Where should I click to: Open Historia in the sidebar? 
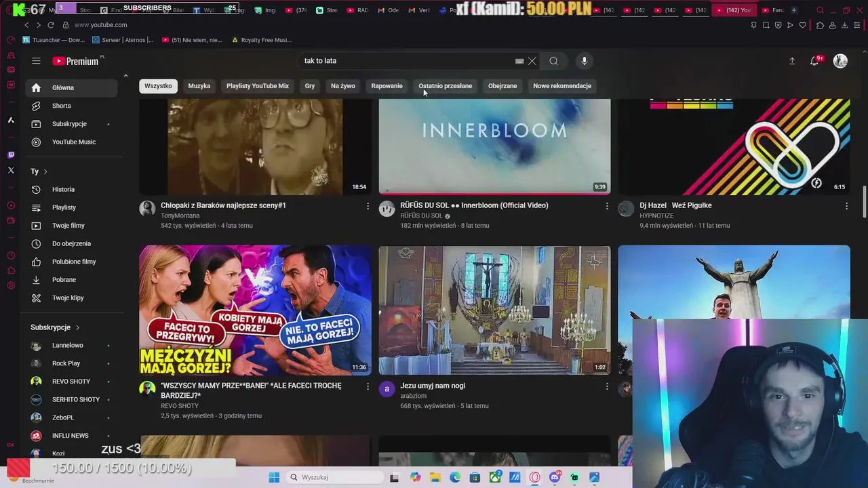[x=73, y=189]
